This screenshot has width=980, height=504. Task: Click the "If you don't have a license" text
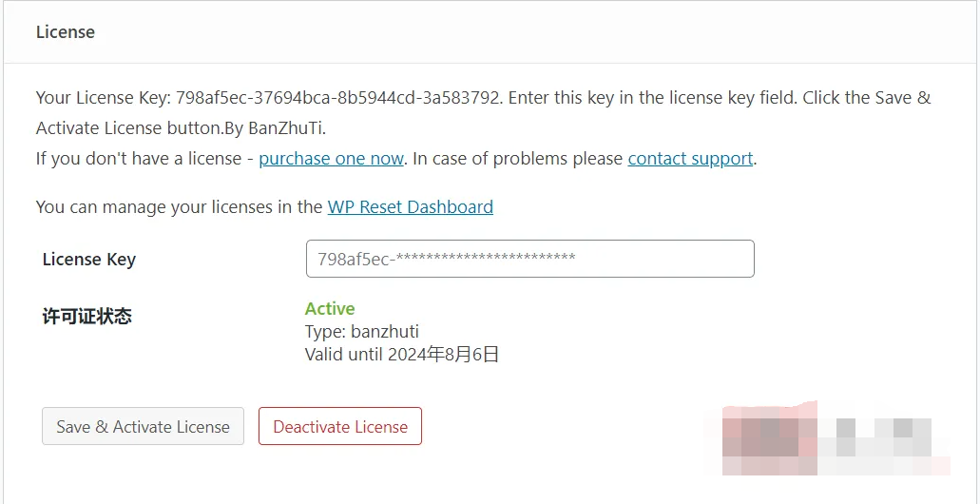(x=139, y=158)
